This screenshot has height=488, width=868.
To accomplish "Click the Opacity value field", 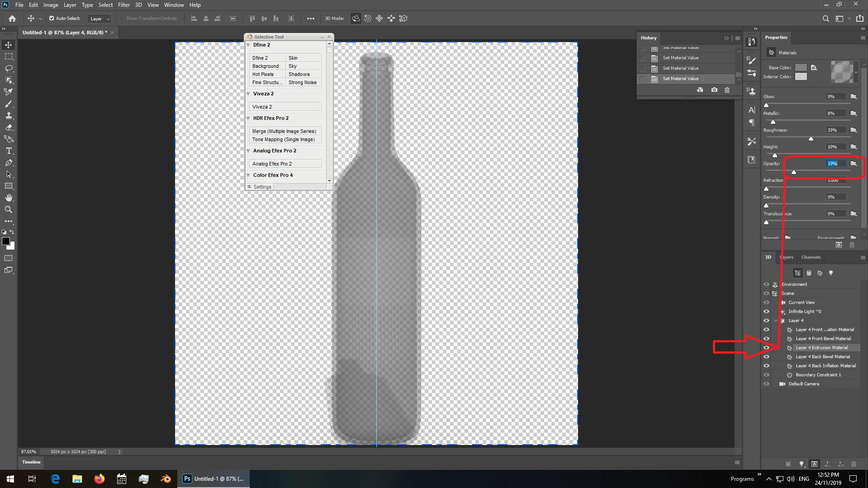I will click(x=835, y=163).
